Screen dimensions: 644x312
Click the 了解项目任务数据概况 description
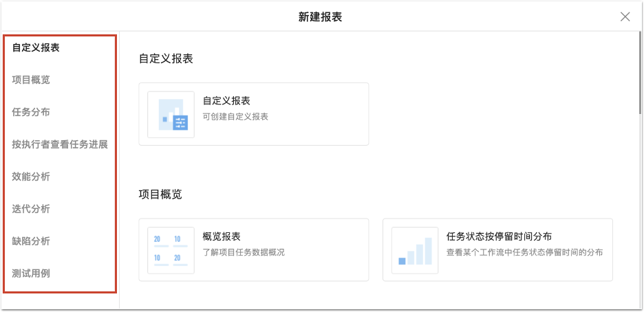(244, 252)
